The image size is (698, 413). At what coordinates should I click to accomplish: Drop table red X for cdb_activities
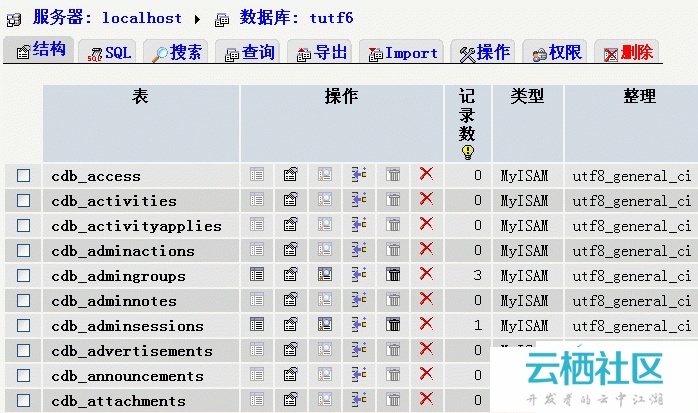pyautogui.click(x=426, y=198)
